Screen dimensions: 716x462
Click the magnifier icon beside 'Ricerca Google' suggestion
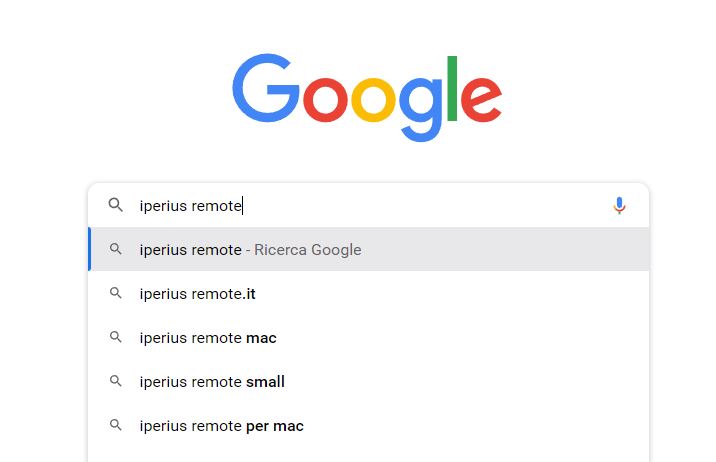(x=116, y=249)
